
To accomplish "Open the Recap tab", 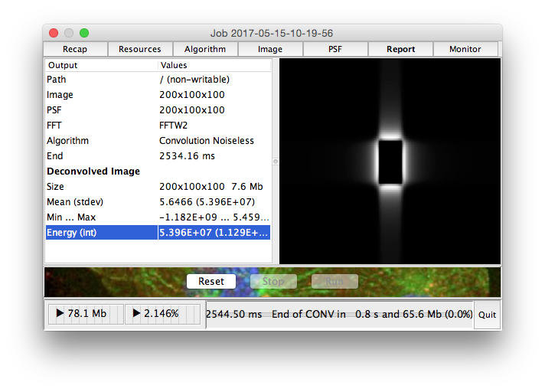I will [x=75, y=49].
